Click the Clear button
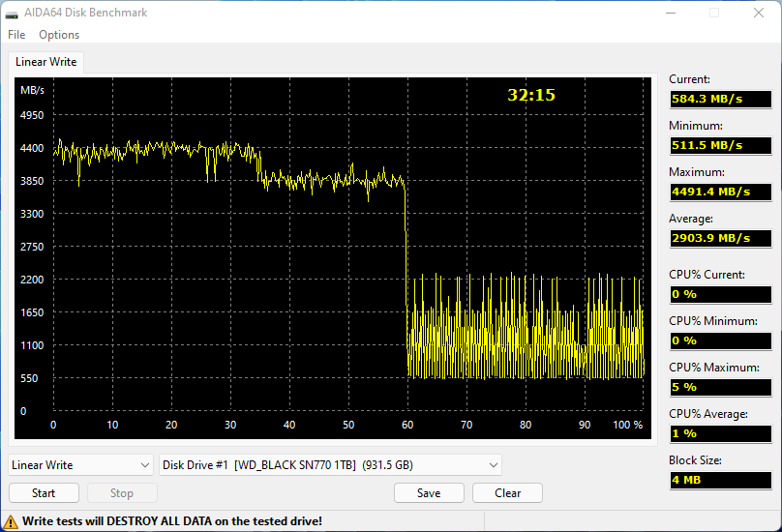 [507, 493]
